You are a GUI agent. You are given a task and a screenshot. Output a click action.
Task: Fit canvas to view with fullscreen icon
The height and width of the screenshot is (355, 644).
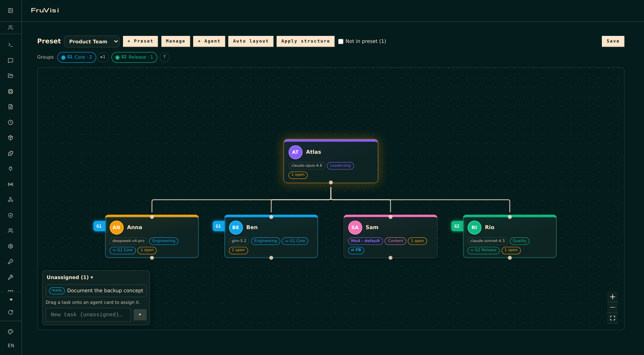click(x=612, y=318)
